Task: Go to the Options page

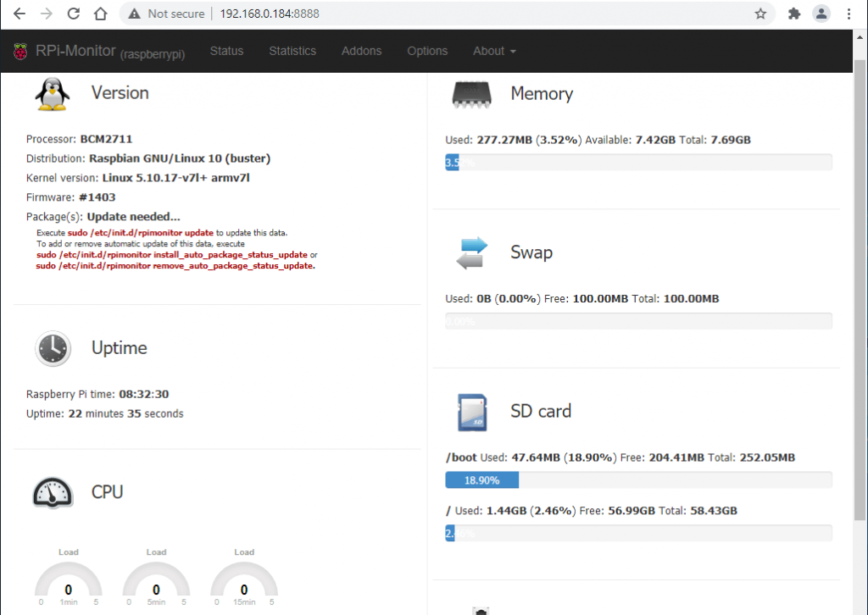Action: pyautogui.click(x=427, y=51)
